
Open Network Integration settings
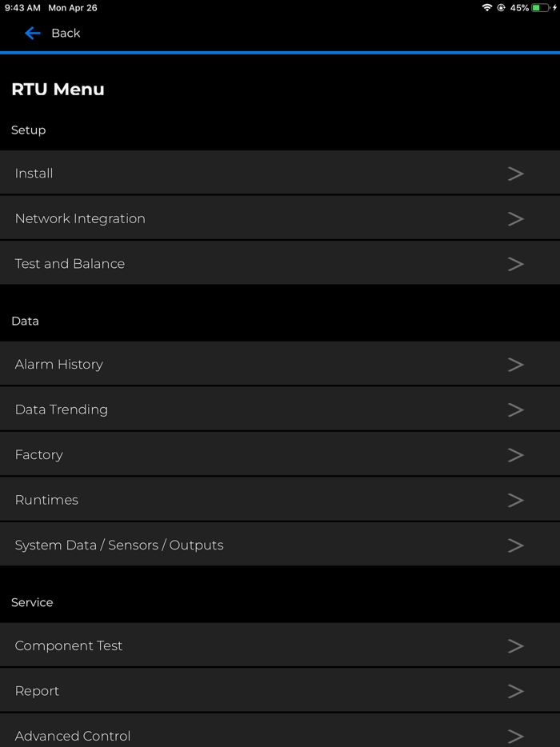point(280,218)
